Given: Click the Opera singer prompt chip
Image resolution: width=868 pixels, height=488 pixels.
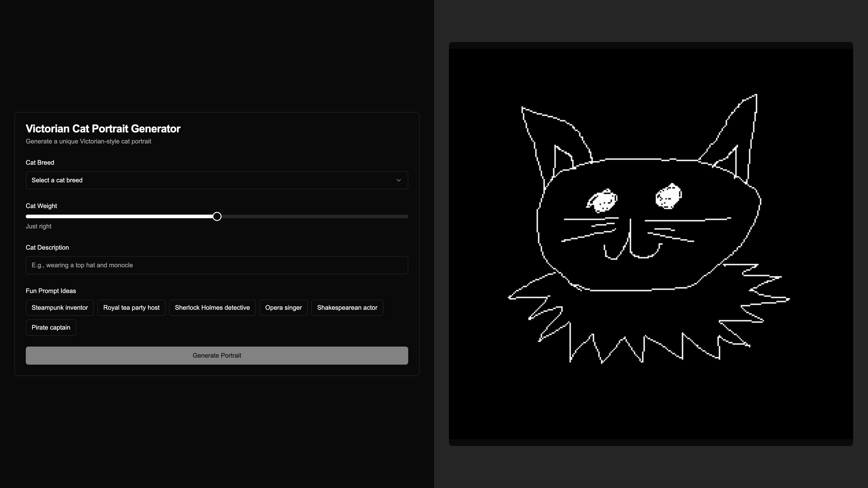Looking at the screenshot, I should point(283,307).
